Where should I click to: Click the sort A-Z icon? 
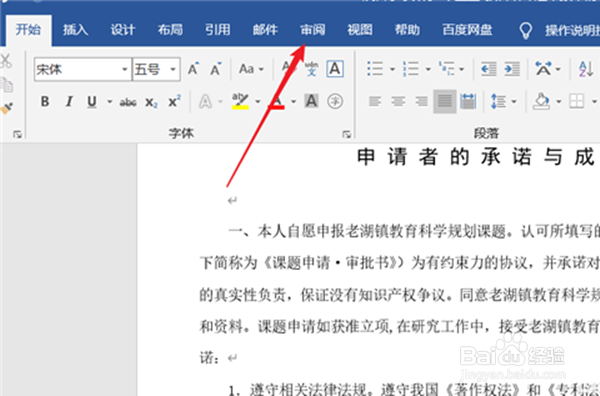click(x=586, y=69)
